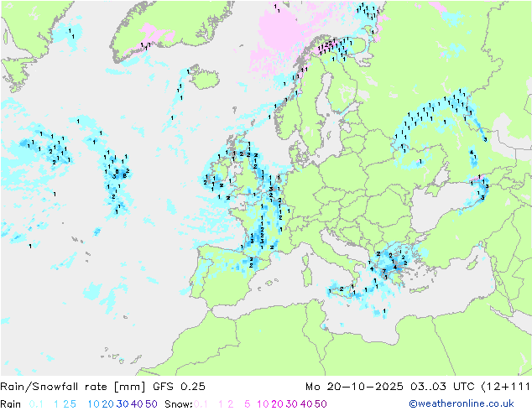
Task: Click the Mo 20-10-2025 date text
Action: [x=354, y=387]
